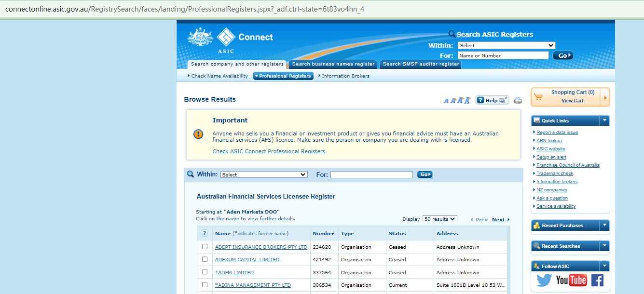Open Service availability link
This screenshot has height=294, width=644.
click(556, 206)
